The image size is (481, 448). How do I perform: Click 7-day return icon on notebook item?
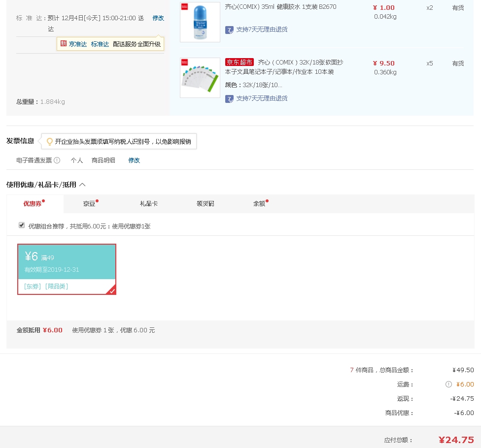[x=229, y=99]
